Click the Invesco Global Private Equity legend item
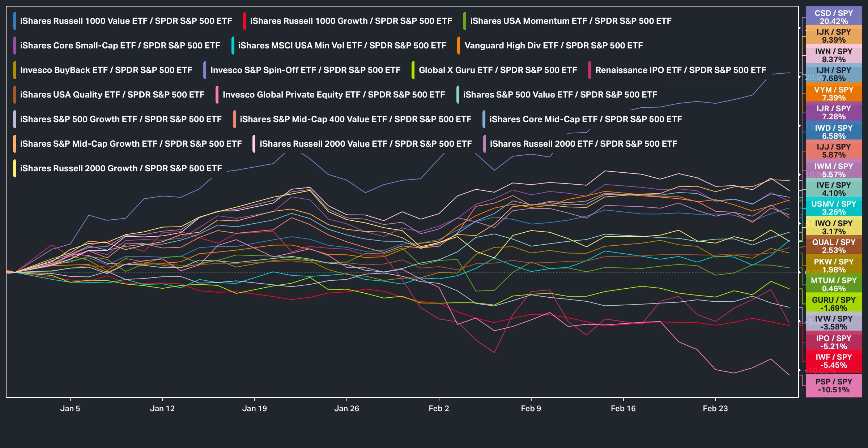This screenshot has height=448, width=868. (x=333, y=95)
